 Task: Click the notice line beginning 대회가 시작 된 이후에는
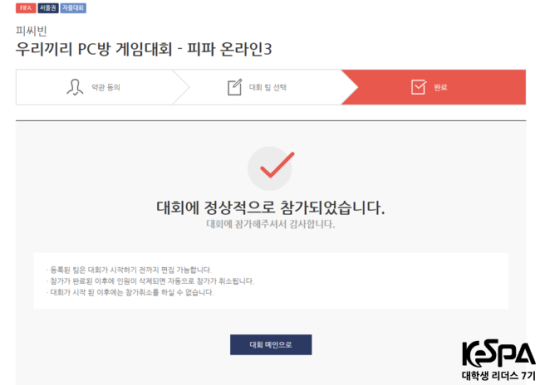tap(130, 293)
